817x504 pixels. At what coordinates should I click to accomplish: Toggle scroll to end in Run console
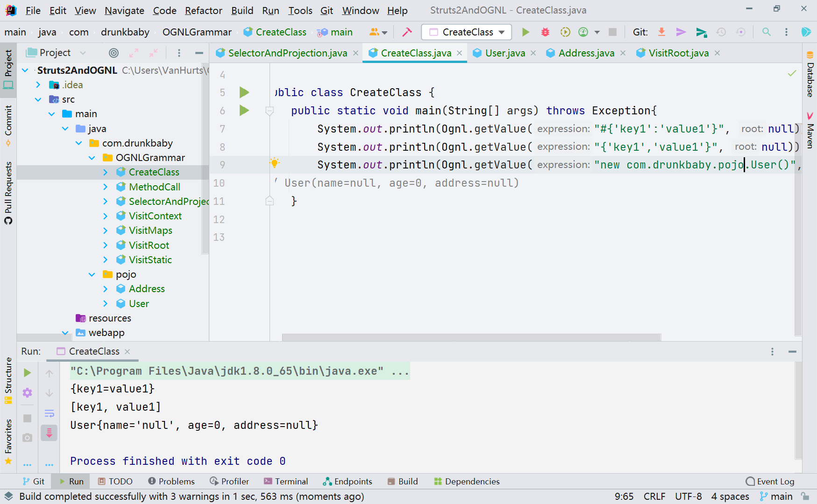[x=49, y=433]
